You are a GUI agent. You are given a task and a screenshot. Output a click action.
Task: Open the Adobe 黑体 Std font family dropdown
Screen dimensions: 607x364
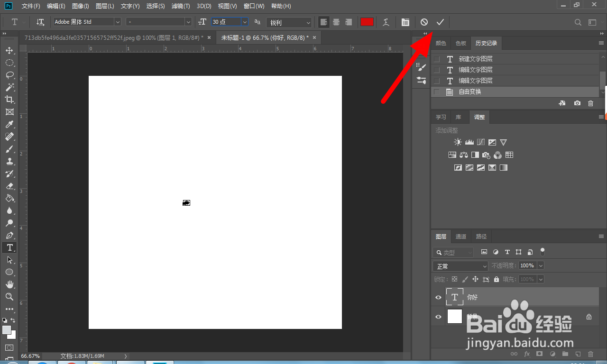(118, 22)
